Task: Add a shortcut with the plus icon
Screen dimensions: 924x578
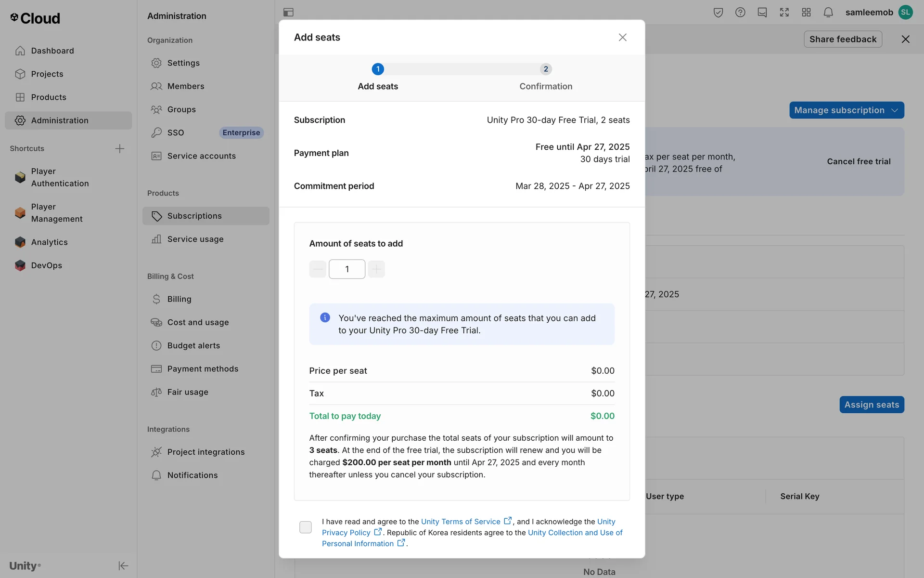Action: point(120,148)
